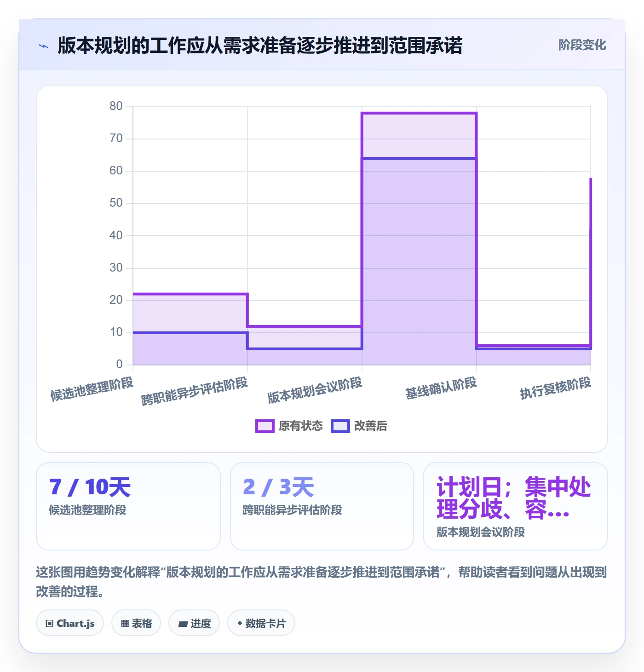644x672 pixels.
Task: Click the 80 y-axis value
Action: (x=116, y=106)
